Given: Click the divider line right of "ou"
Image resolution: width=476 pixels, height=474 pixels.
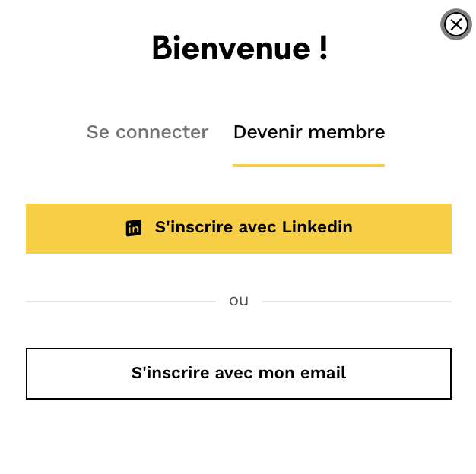Looking at the screenshot, I should pyautogui.click(x=356, y=302).
